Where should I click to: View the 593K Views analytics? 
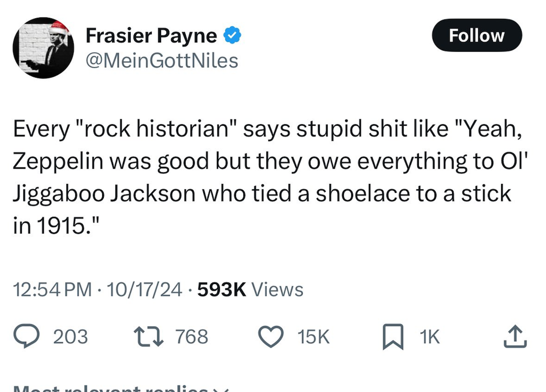coord(250,290)
